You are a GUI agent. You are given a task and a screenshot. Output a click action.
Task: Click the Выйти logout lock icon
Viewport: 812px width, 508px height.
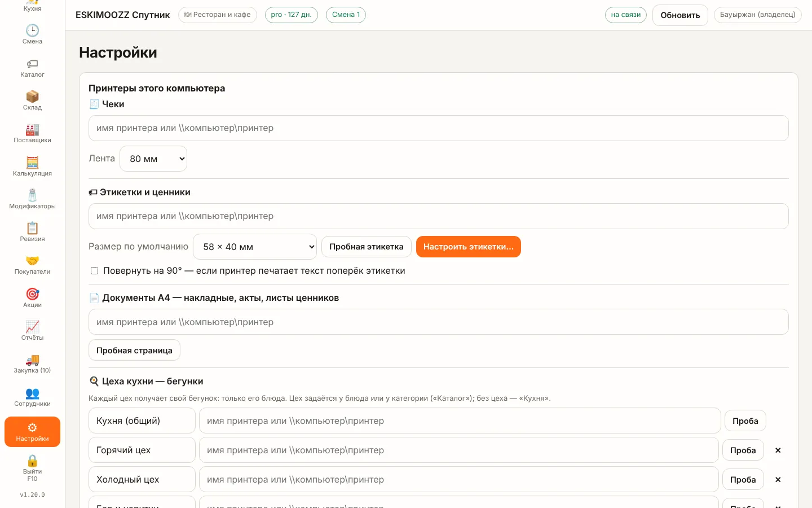tap(32, 461)
